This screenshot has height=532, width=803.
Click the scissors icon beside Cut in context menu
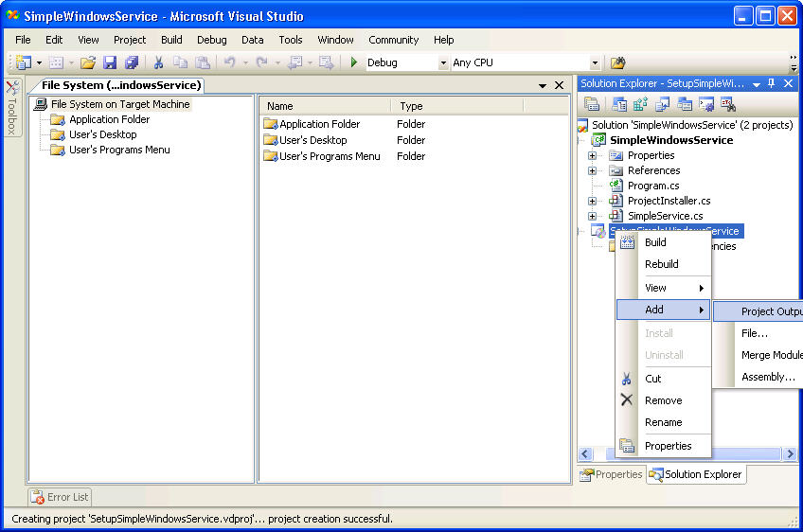pyautogui.click(x=626, y=379)
